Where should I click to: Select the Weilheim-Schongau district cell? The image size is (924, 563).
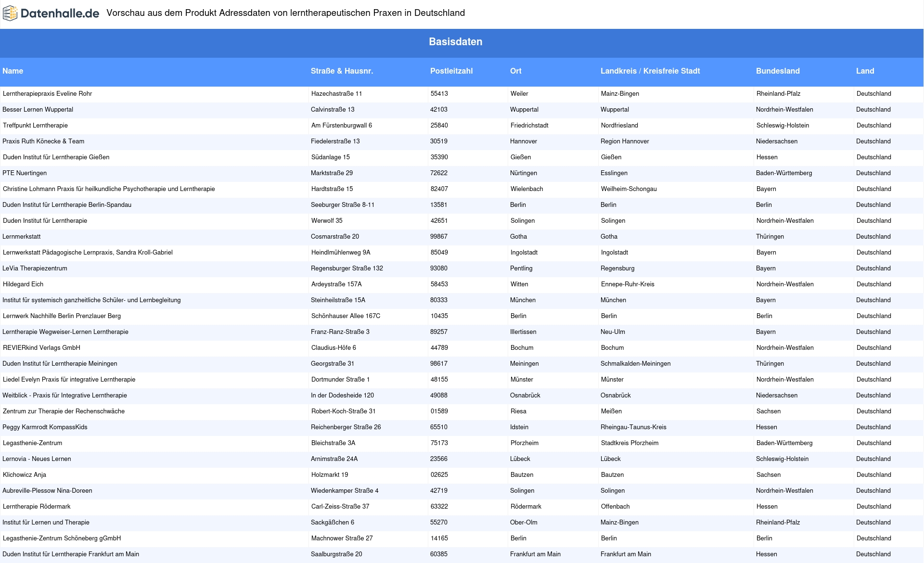(629, 189)
